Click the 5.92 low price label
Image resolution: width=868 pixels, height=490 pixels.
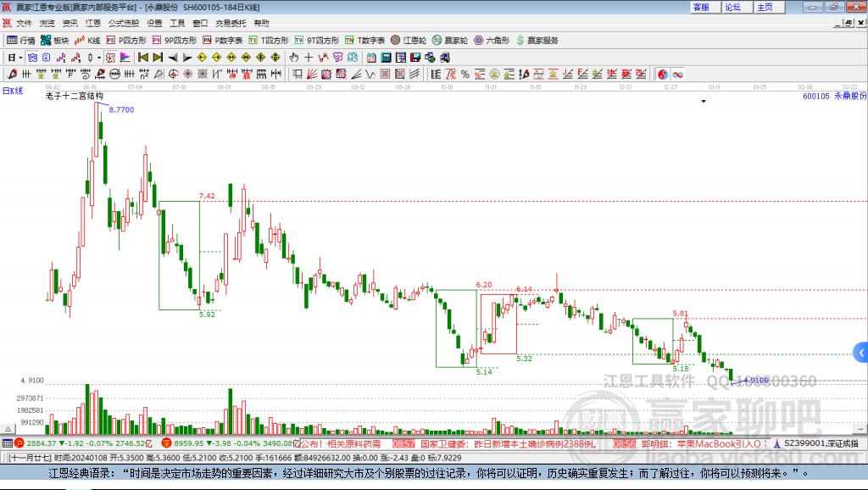tap(207, 315)
